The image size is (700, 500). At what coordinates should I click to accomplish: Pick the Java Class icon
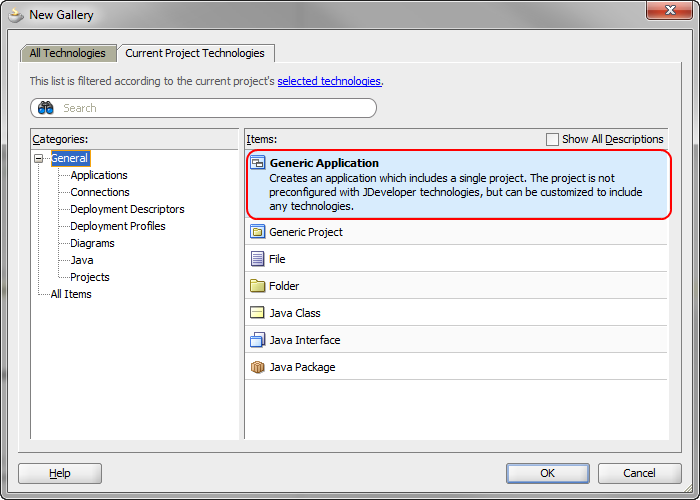coord(258,312)
